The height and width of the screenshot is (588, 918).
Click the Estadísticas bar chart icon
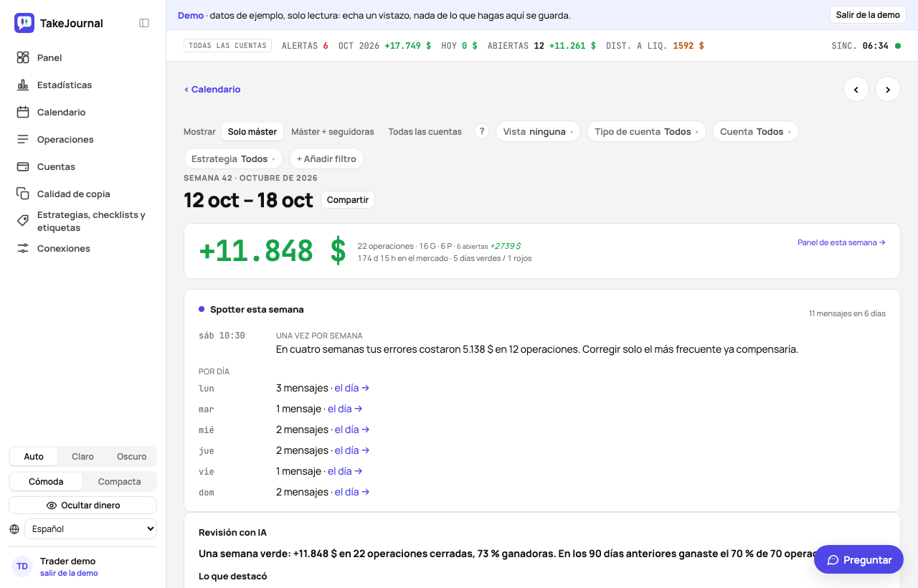[x=23, y=85]
